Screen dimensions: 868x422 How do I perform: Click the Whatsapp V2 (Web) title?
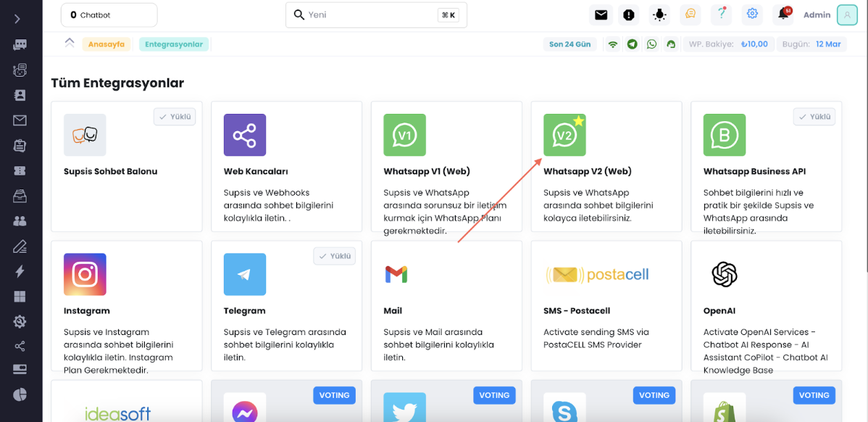(x=588, y=171)
